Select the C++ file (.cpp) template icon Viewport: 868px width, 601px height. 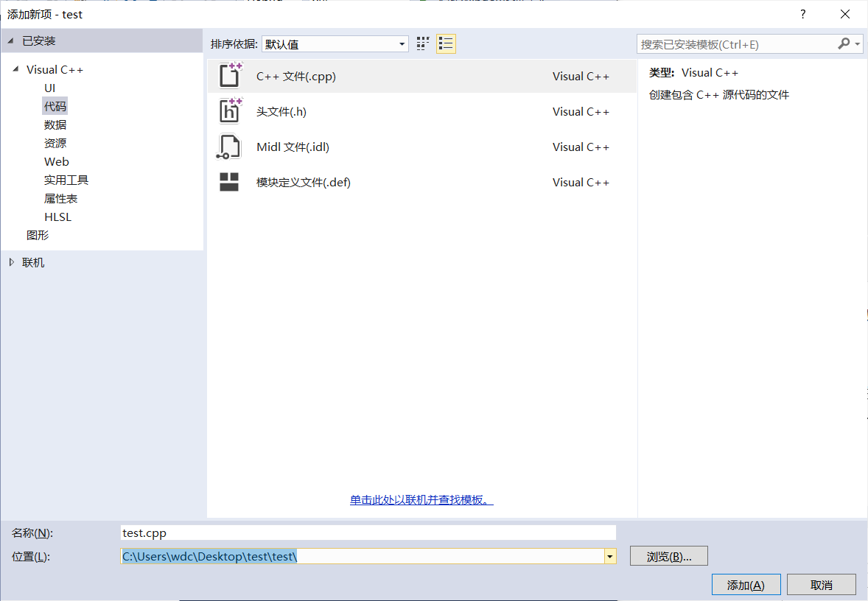[x=230, y=76]
